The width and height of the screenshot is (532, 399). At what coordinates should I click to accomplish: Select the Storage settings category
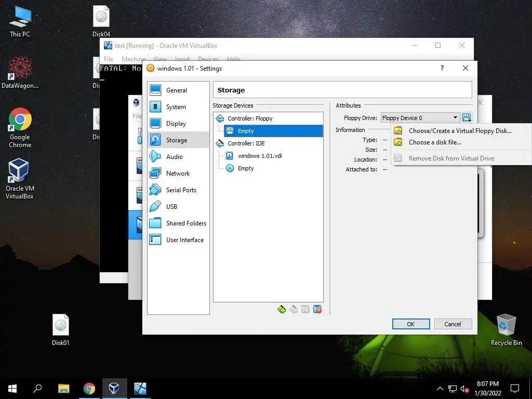178,140
